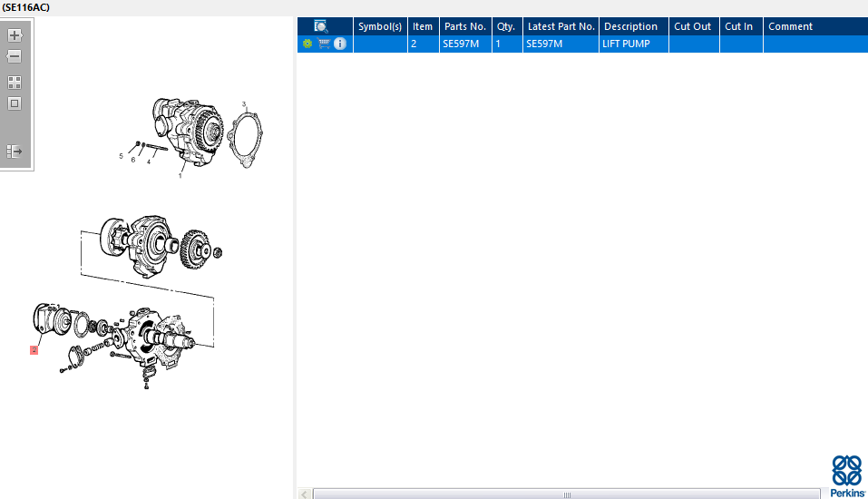Viewport: 868px width, 499px height.
Task: Click the green gear icon on SE597M row
Action: pos(307,44)
